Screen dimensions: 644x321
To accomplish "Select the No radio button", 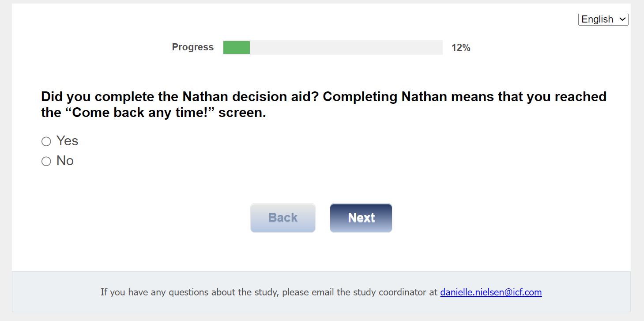I will [46, 162].
